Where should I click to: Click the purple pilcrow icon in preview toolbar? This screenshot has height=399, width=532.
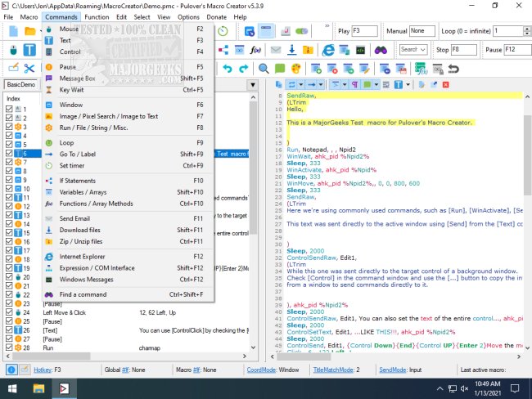click(x=354, y=85)
